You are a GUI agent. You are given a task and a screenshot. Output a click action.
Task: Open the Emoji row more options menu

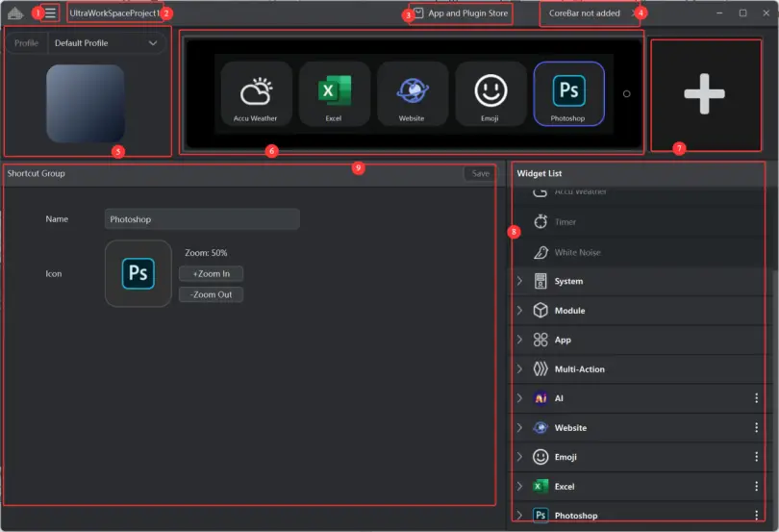click(756, 457)
